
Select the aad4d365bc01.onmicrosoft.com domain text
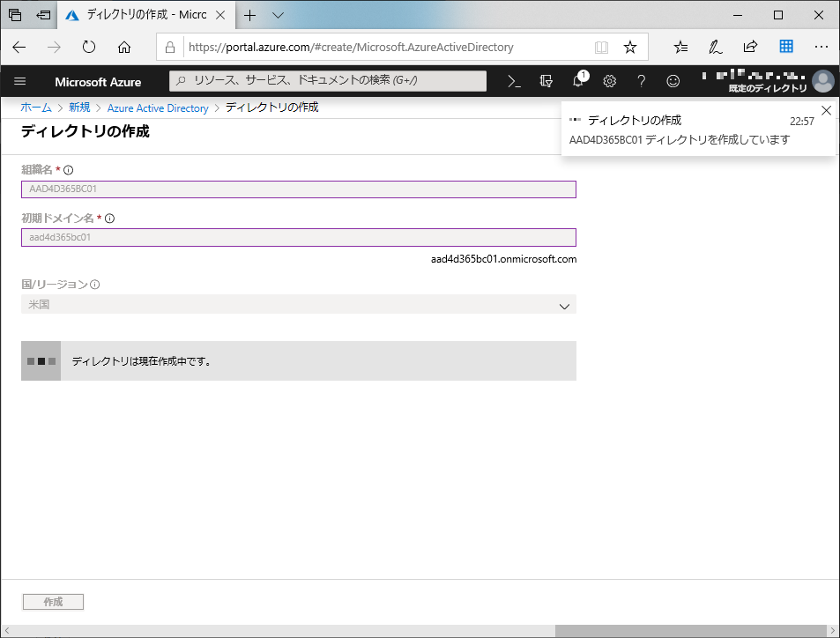coord(503,259)
